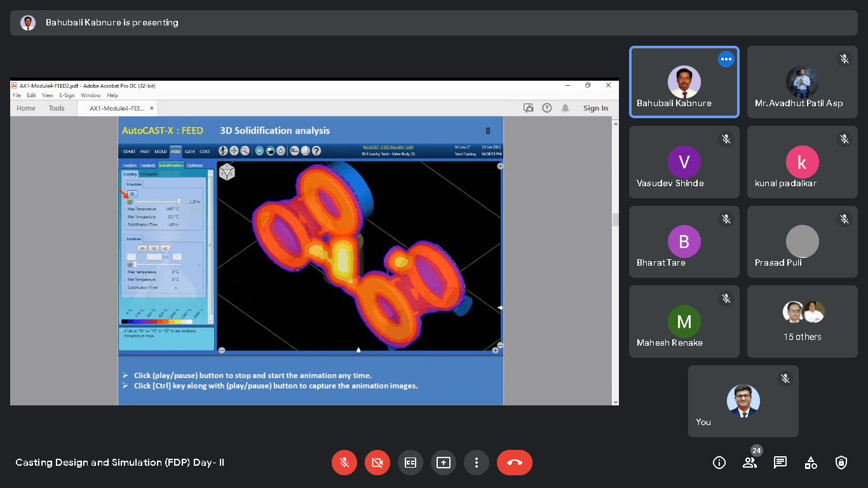Screen dimensions: 868x488
Task: Switch to the Acrobat Tools tab
Action: coord(57,108)
